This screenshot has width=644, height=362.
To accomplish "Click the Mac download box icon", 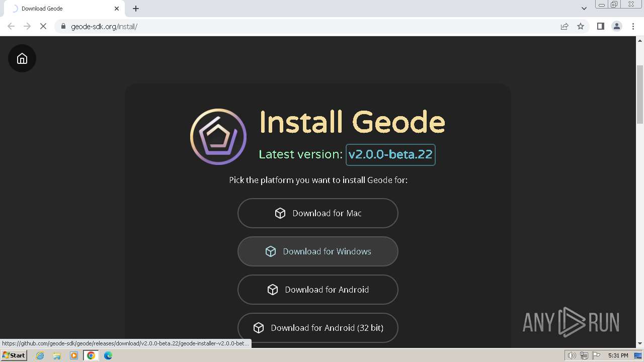I will pos(280,213).
